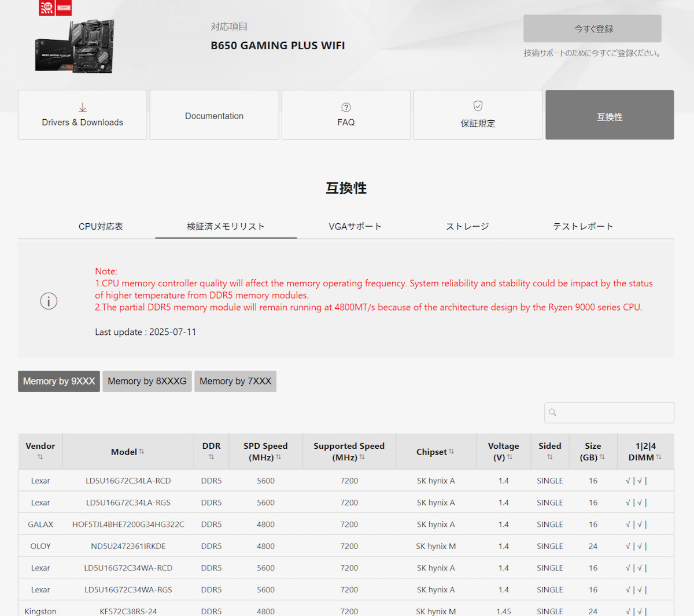This screenshot has width=694, height=616.
Task: Sort by Chipset arrows icon
Action: [x=452, y=451]
